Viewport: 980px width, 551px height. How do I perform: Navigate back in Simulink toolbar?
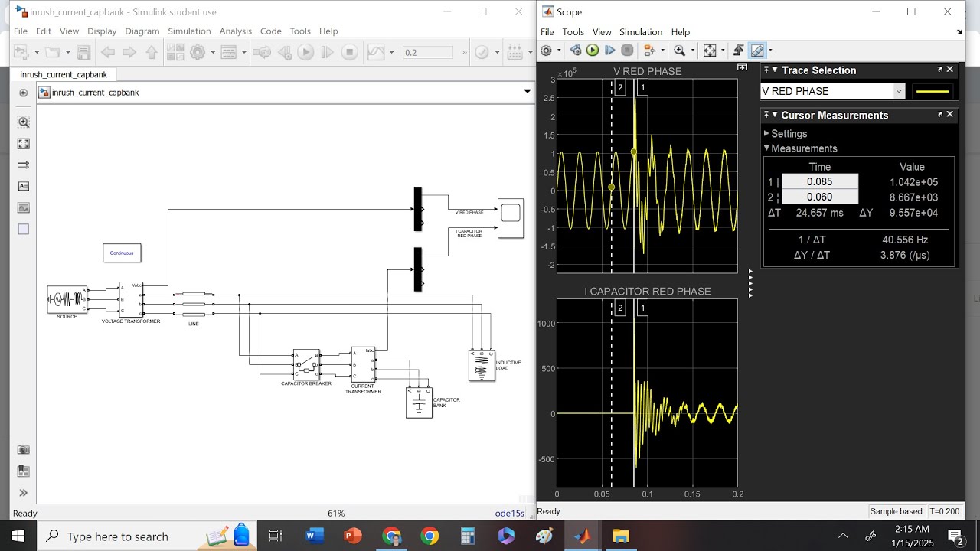tap(108, 52)
